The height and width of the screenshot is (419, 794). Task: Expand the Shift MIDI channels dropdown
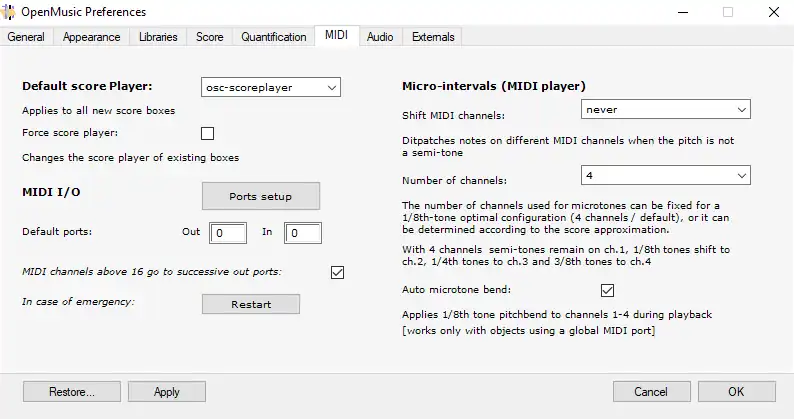pos(665,109)
